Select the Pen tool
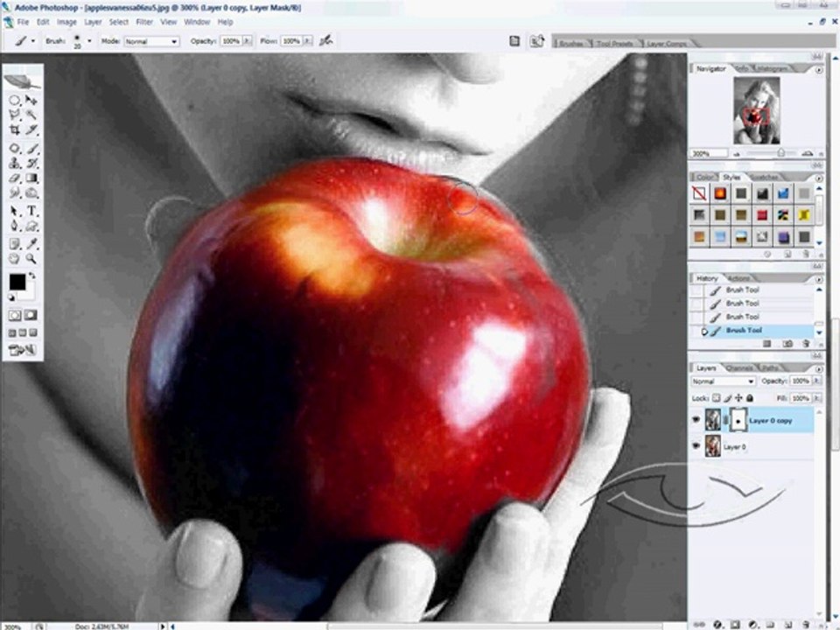The height and width of the screenshot is (630, 840). pos(15,226)
